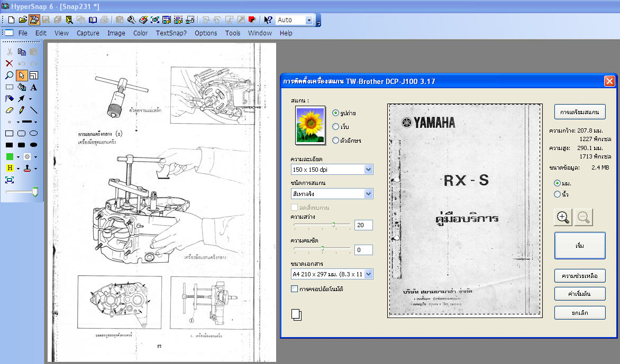Viewport: 620px width, 364px height.
Task: Select the yellow H highlighter tool
Action: tap(10, 168)
